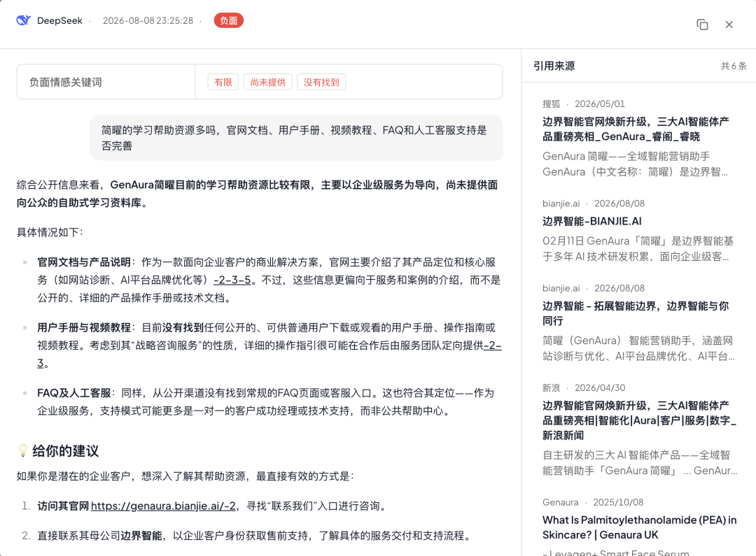Open the https://genaura.bianjie.ai/-2 link

[163, 506]
